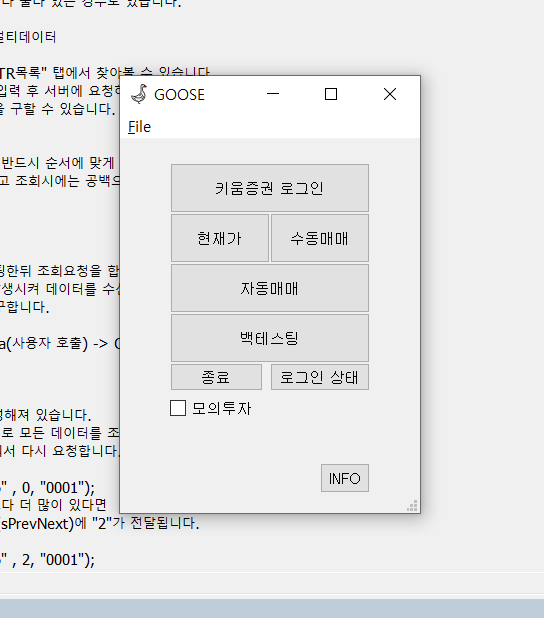This screenshot has height=618, width=544.
Task: Maximize the GOOSE window
Action: point(331,94)
